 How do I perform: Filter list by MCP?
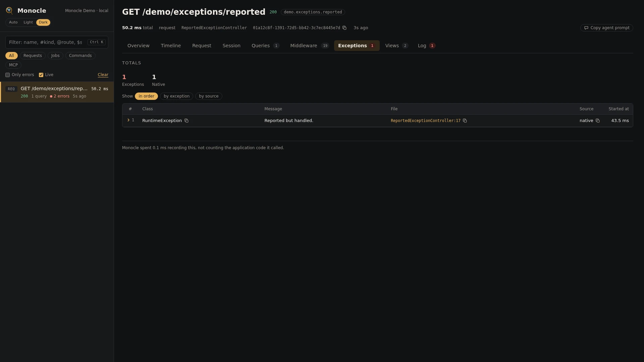[x=13, y=65]
